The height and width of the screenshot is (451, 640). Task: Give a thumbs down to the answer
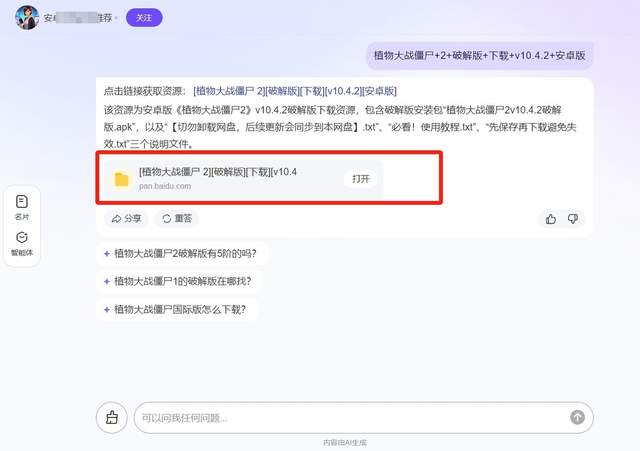click(x=573, y=219)
